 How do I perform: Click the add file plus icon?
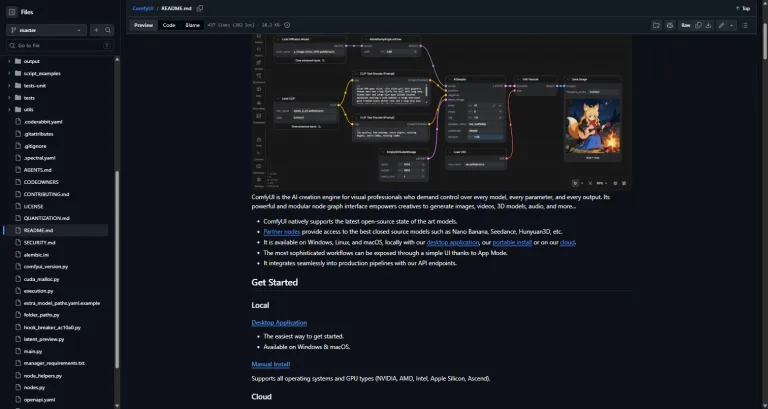click(x=96, y=30)
